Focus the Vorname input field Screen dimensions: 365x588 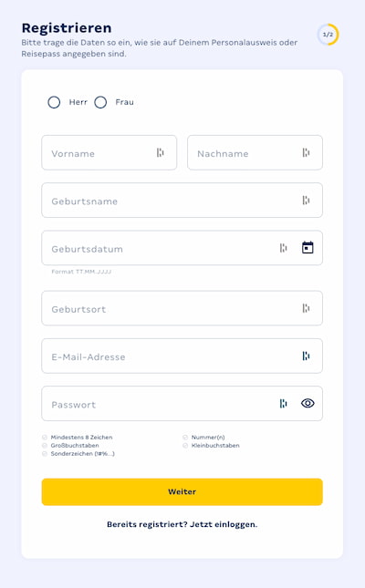pos(109,152)
